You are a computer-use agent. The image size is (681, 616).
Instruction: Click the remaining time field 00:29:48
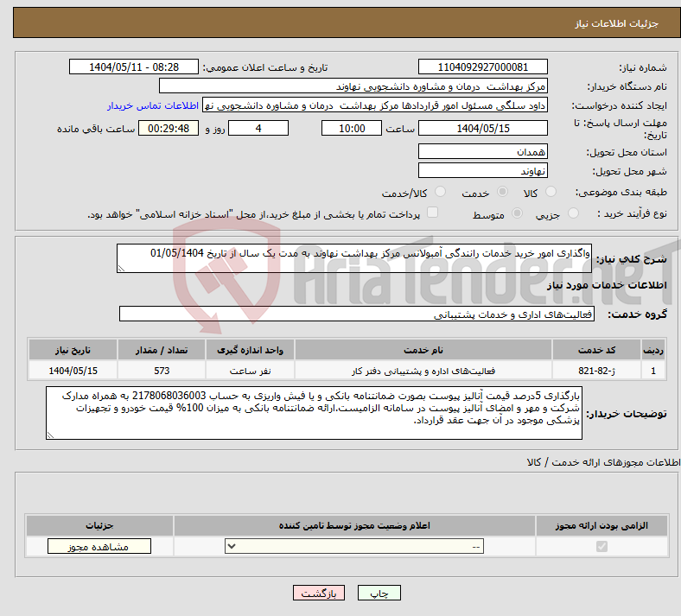tap(169, 128)
